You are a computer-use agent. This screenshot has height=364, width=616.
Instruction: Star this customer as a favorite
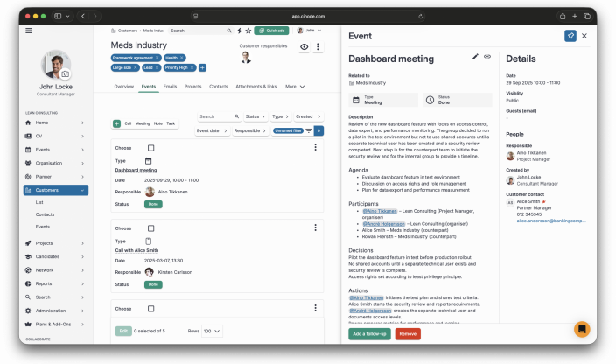[x=248, y=30]
